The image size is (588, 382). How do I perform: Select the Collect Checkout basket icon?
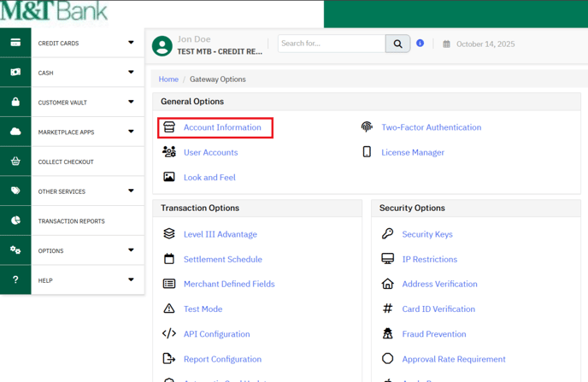[15, 162]
